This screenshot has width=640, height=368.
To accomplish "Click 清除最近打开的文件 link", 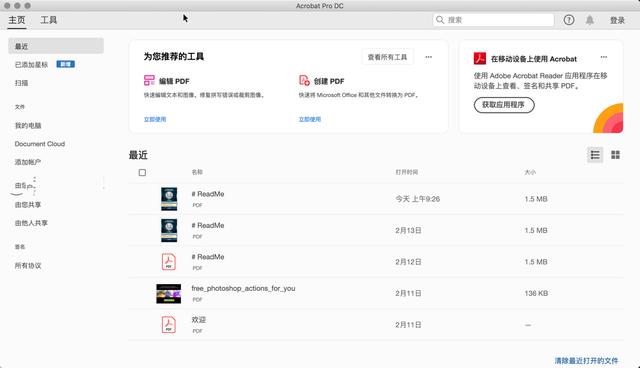I will coord(586,361).
